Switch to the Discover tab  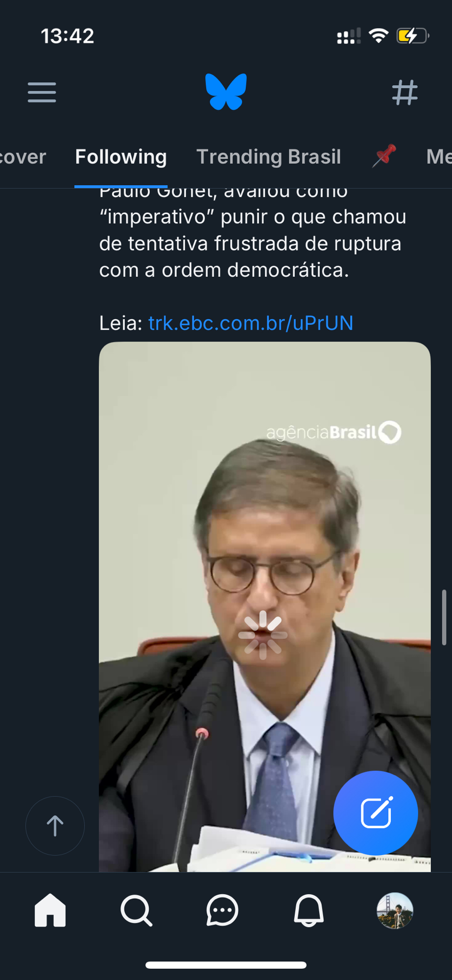(x=22, y=157)
